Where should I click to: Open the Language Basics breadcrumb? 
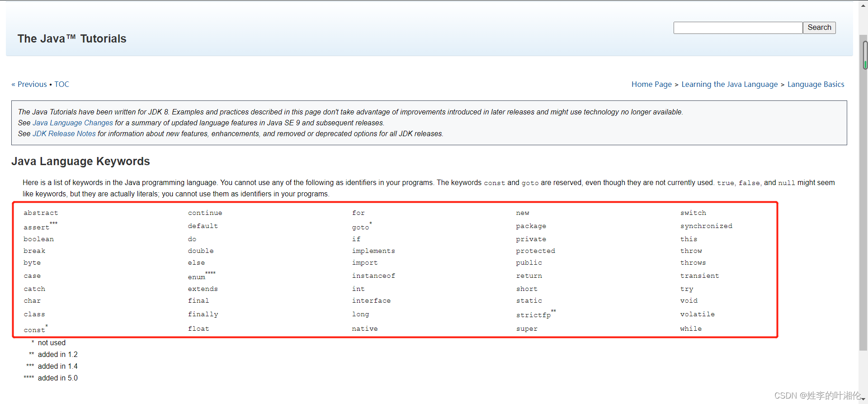[x=816, y=84]
